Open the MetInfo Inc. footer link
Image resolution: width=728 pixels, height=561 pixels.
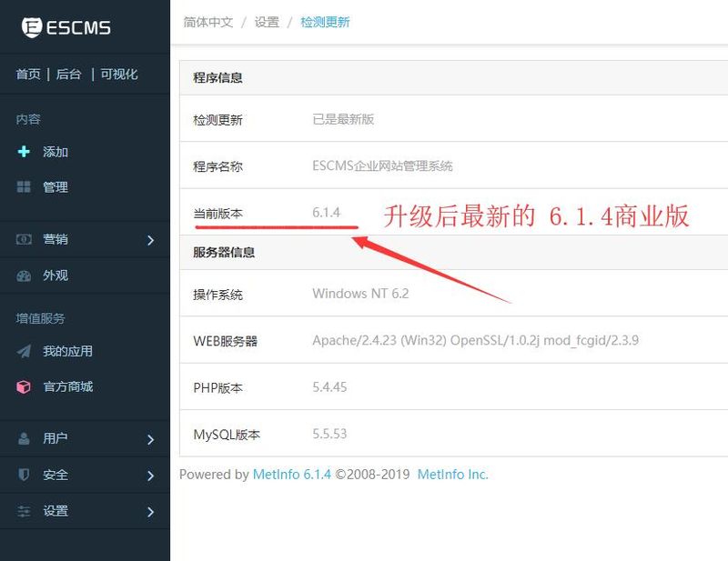point(452,475)
